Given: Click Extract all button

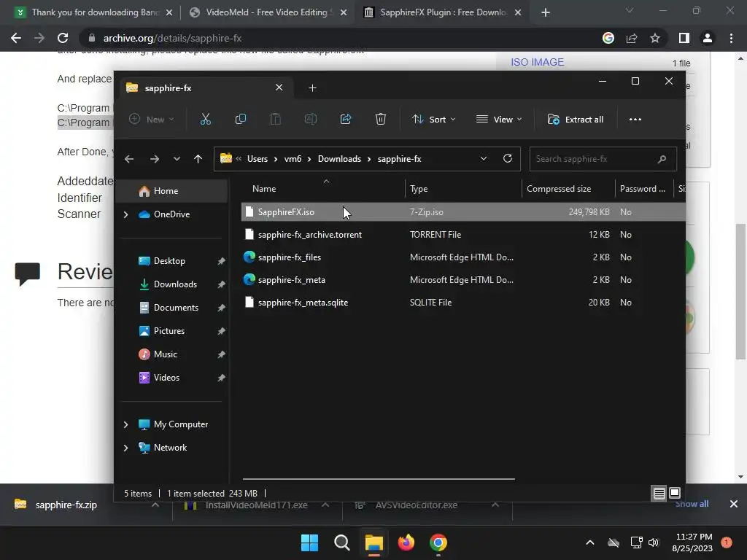Looking at the screenshot, I should click(576, 120).
